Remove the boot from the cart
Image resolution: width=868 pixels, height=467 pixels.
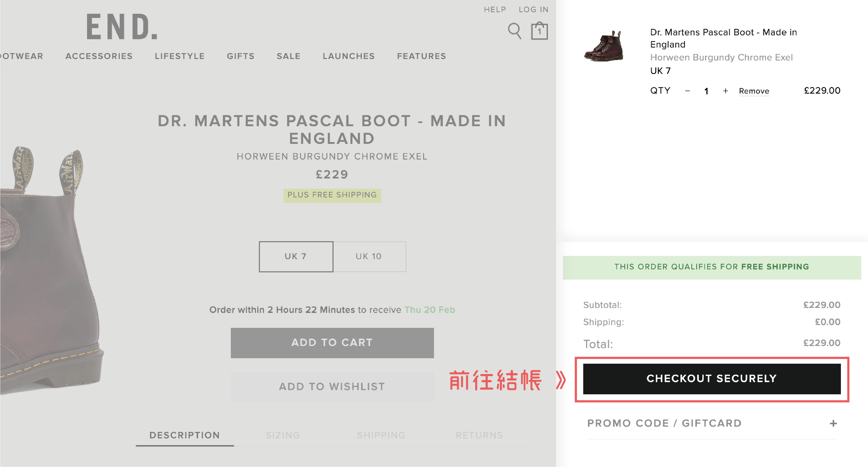click(x=754, y=91)
